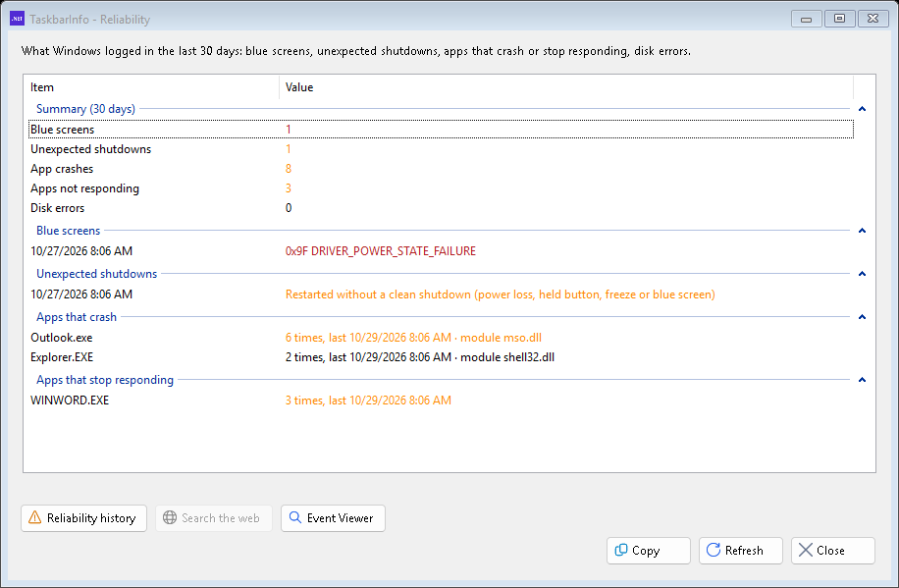Select the Unexpected shutdowns summary row

click(x=441, y=149)
